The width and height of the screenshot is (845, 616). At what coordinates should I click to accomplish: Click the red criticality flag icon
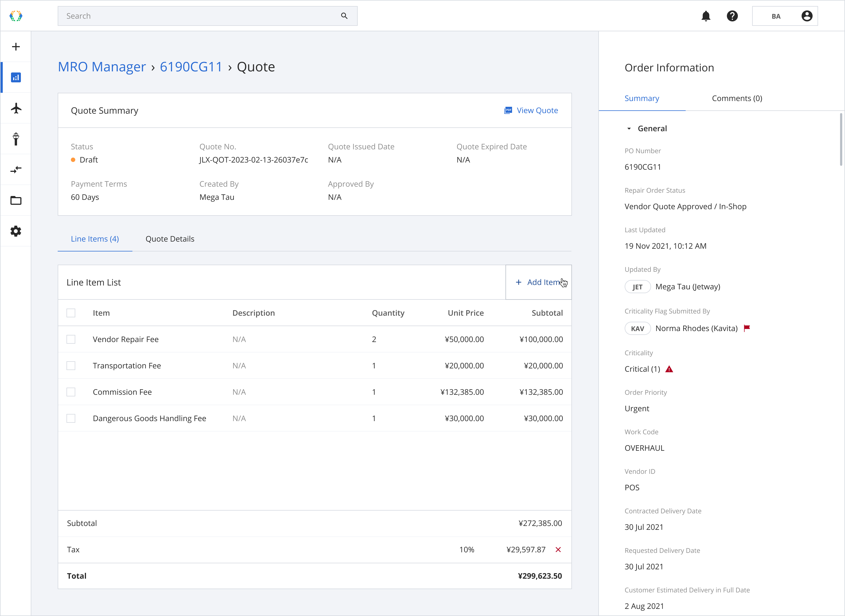pos(746,328)
